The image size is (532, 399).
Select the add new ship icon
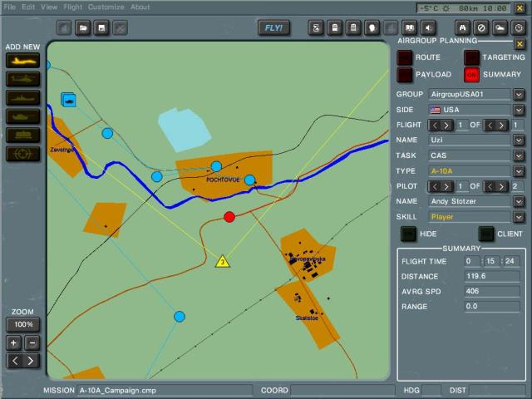click(22, 97)
